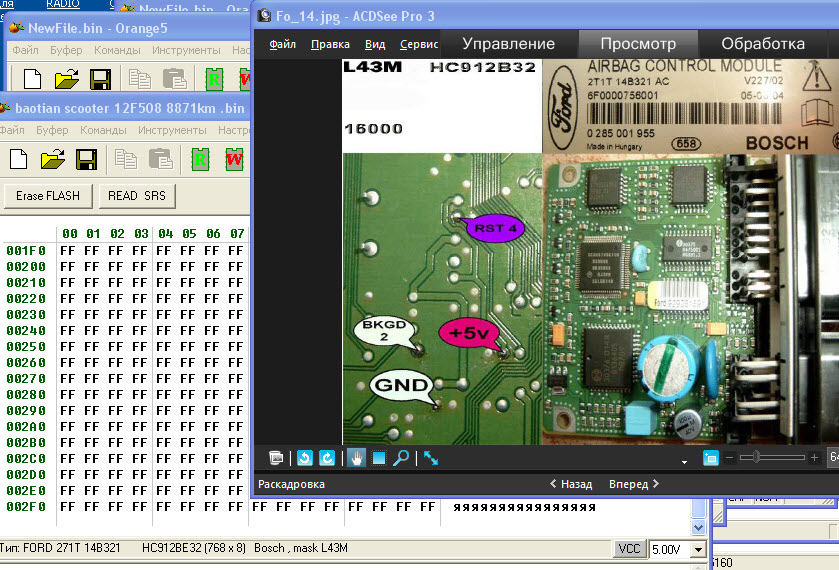Image resolution: width=839 pixels, height=570 pixels.
Task: Click the hex editor scrollbar down arrow
Action: click(698, 527)
